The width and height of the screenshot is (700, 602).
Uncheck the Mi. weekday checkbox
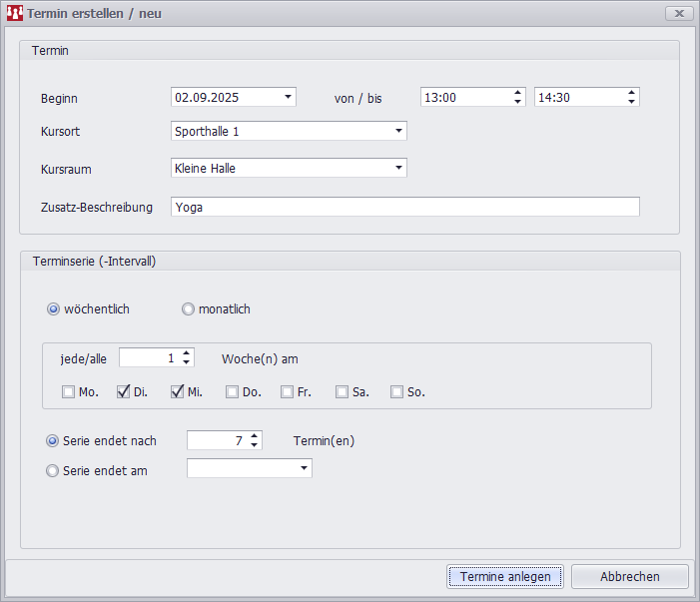click(x=178, y=392)
